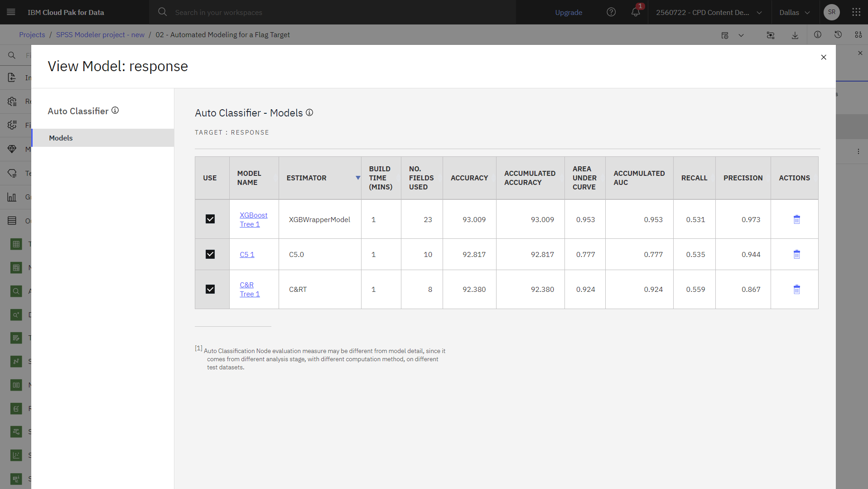Click the palette search magnifier icon
Viewport: 868px width, 489px height.
12,55
